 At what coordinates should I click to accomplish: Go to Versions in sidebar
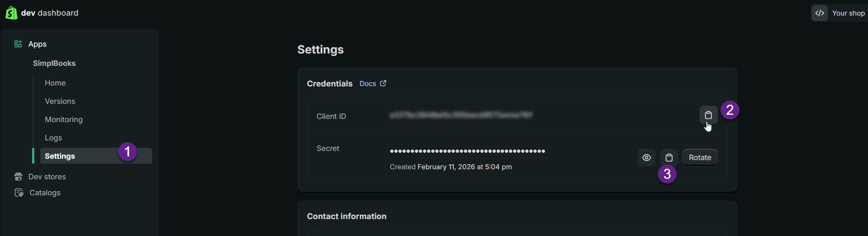click(60, 101)
